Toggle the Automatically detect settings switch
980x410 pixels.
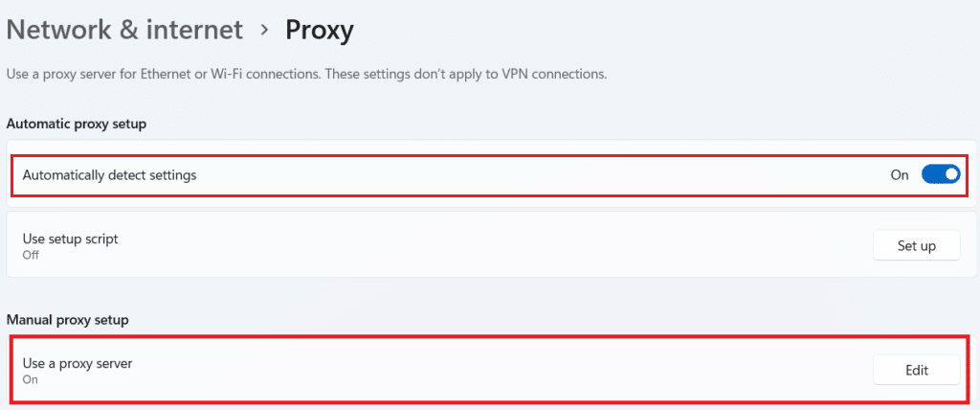(940, 175)
